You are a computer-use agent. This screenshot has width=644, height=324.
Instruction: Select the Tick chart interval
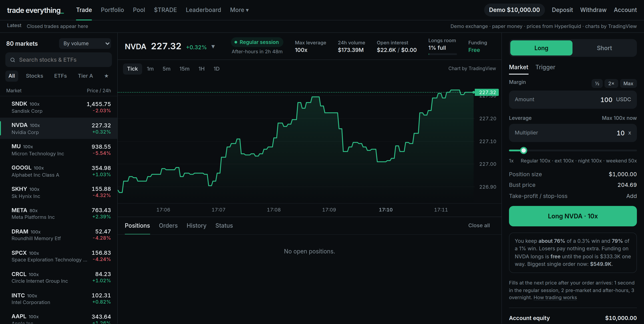click(132, 69)
